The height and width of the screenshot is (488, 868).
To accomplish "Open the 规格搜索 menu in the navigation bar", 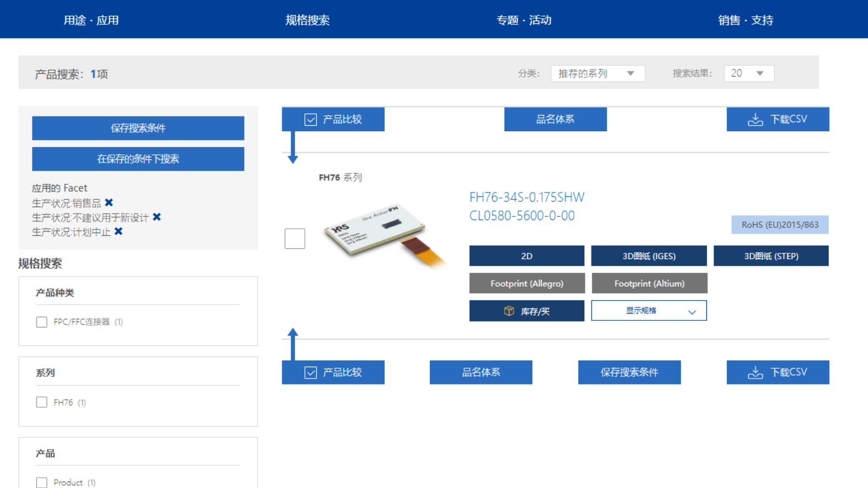I will (308, 19).
